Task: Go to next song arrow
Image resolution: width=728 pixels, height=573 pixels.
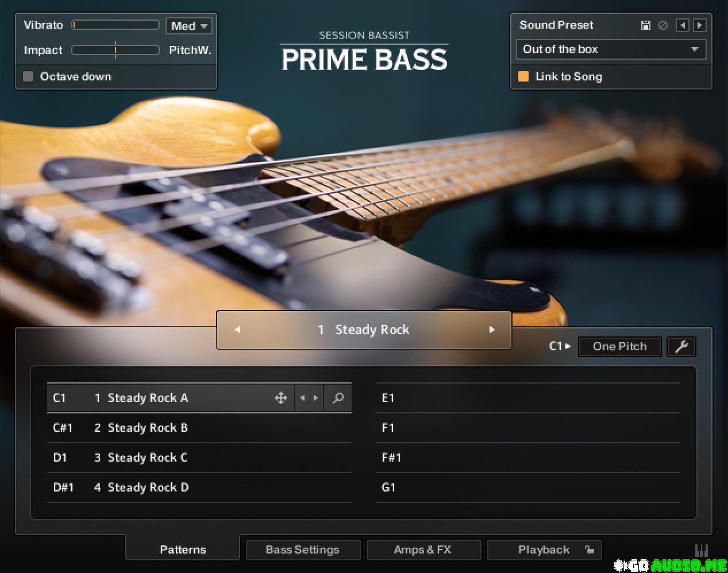Action: tap(492, 330)
